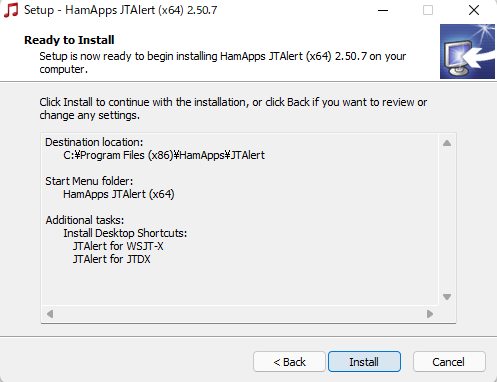Image resolution: width=497 pixels, height=382 pixels.
Task: Go to previous step with Back
Action: tap(289, 362)
